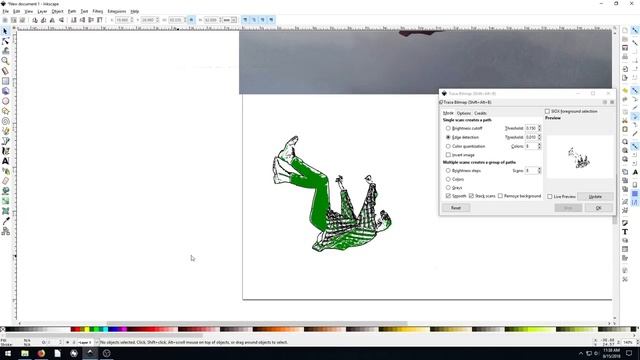Open the units dropdown in tool controls
This screenshot has height=360, width=640.
tap(230, 20)
